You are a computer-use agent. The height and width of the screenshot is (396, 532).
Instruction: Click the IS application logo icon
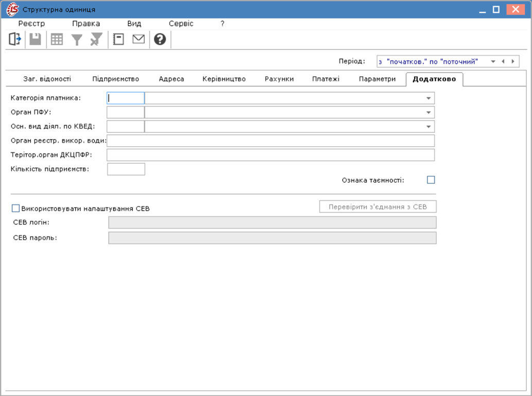pos(12,9)
